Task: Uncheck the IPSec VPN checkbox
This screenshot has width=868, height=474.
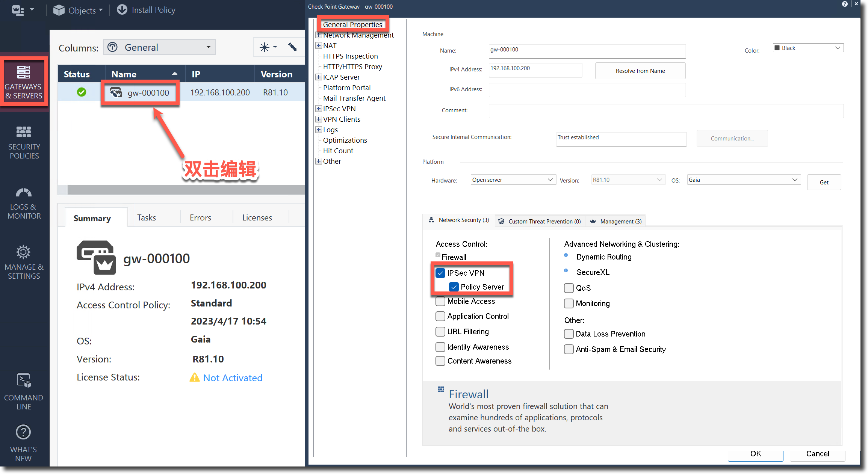Action: [x=440, y=273]
